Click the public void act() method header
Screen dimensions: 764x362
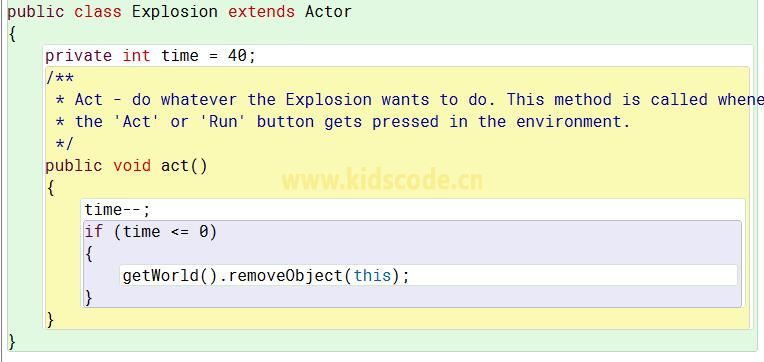[126, 166]
